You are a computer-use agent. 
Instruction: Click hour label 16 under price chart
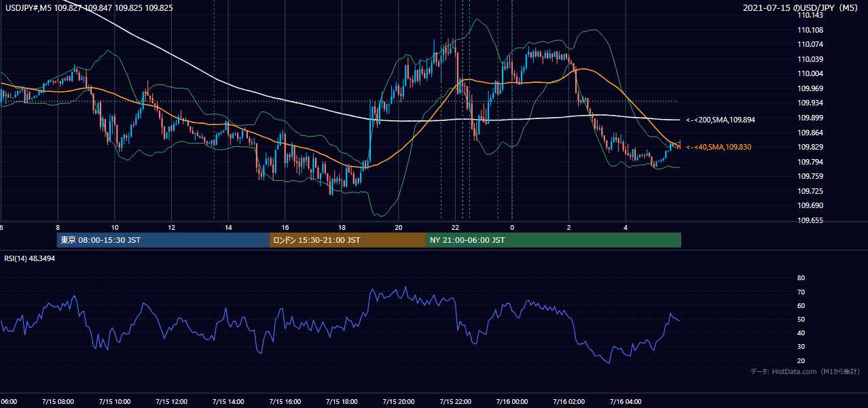tap(285, 228)
